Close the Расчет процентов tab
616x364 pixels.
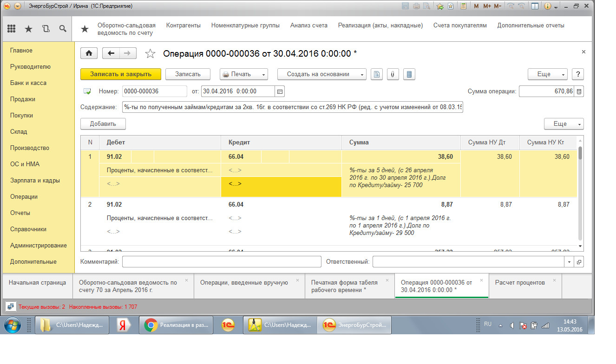pos(555,280)
